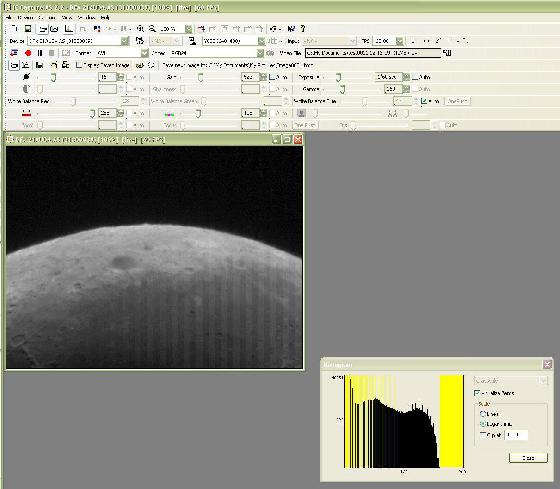This screenshot has height=489, width=560.
Task: Click the gray stop recording button
Action: 51,53
